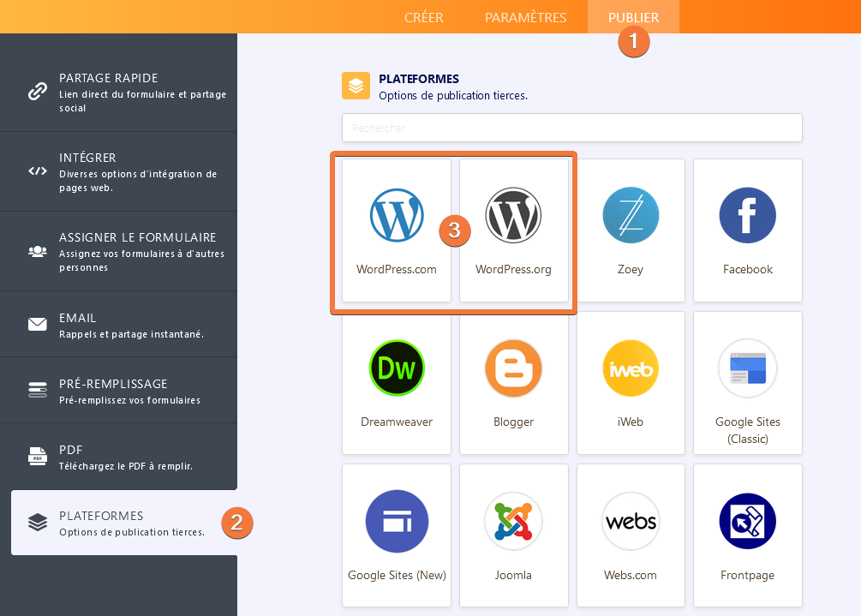Viewport: 861px width, 616px height.
Task: Open the EMAIL sidebar title
Action: 77,318
